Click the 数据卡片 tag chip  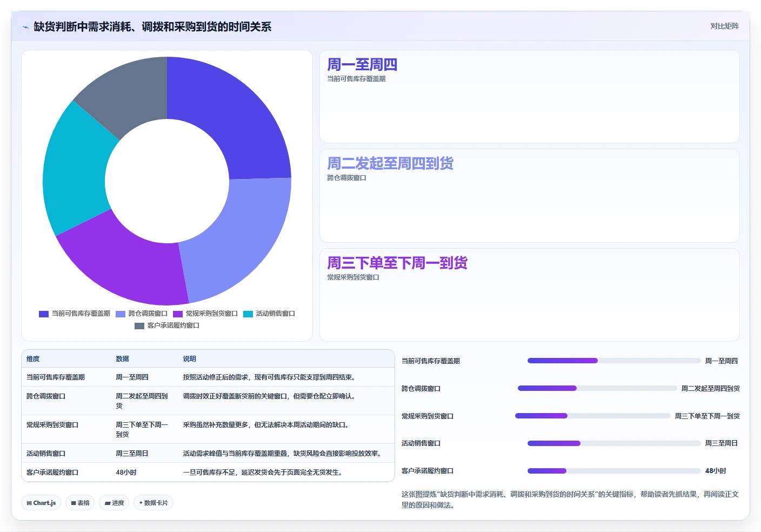(x=153, y=503)
